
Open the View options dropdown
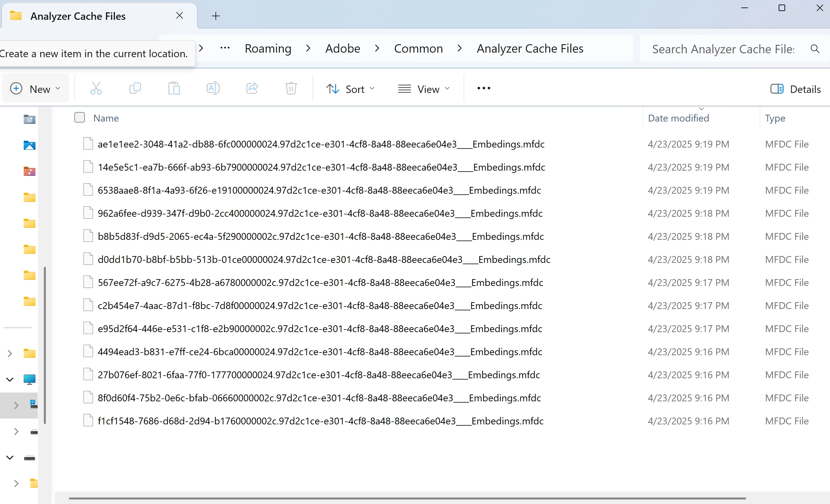423,89
